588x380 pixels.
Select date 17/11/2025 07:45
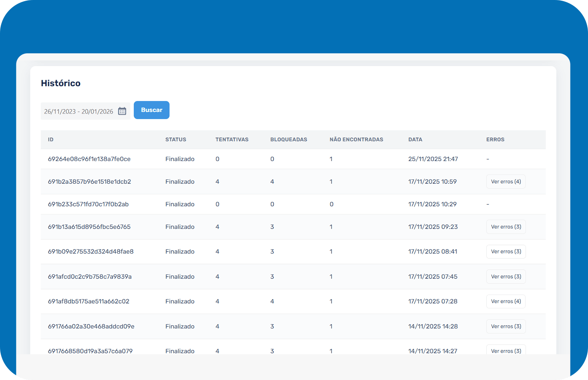(x=433, y=277)
